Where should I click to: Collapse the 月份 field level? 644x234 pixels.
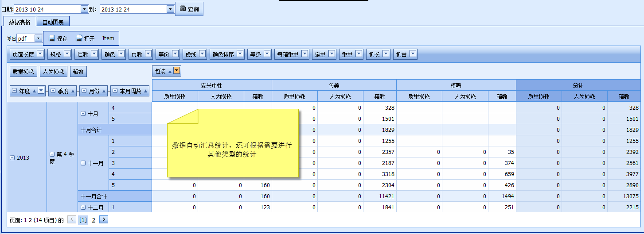[84, 91]
